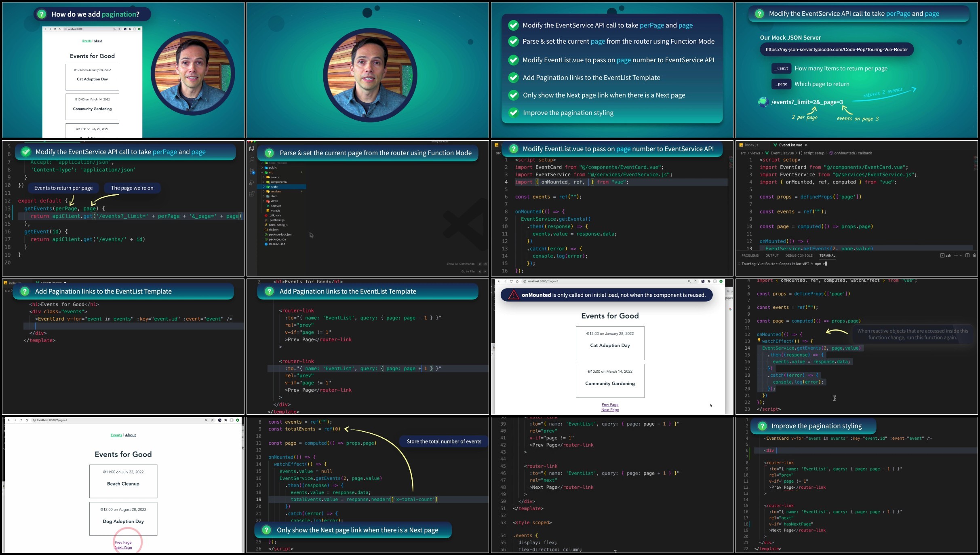Click the site info icon beside localhost:8080/?page=3

coord(525,281)
